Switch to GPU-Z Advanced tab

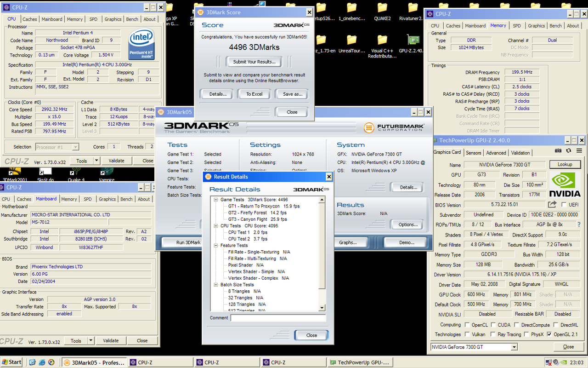[496, 153]
